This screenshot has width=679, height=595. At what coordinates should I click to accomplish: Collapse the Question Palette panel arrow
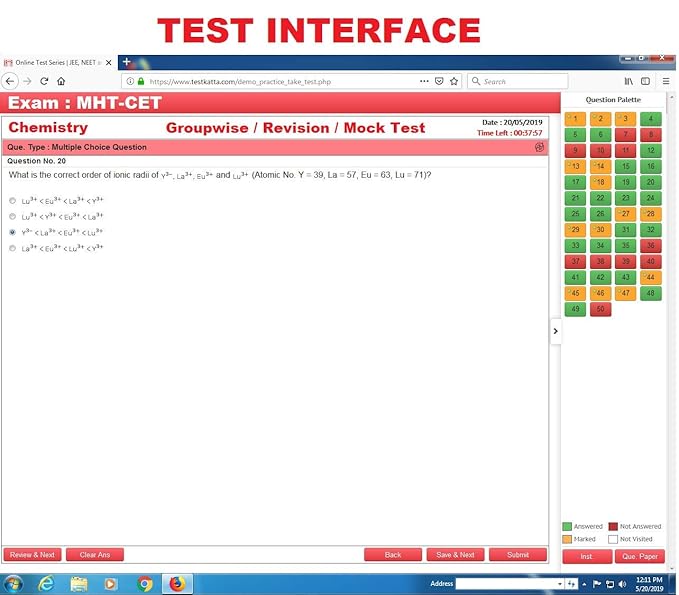(556, 332)
